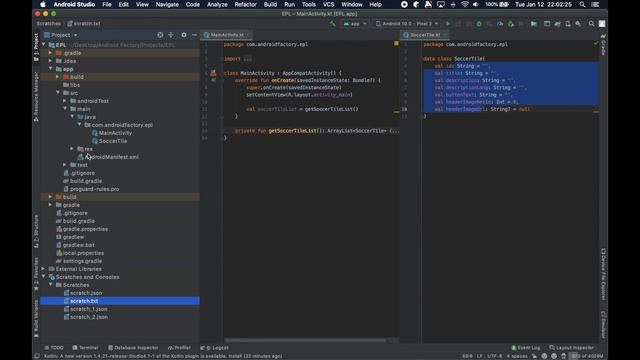Viewport: 640px width, 360px height.
Task: Open the app run configuration dropdown
Action: pyautogui.click(x=355, y=24)
